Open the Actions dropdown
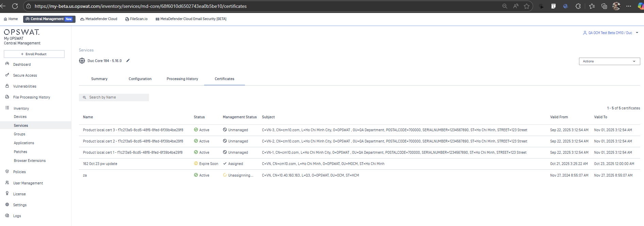The image size is (644, 226). point(609,61)
